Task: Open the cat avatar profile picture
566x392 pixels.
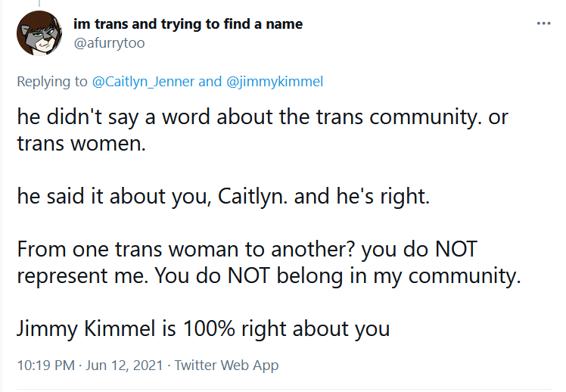Action: [39, 33]
